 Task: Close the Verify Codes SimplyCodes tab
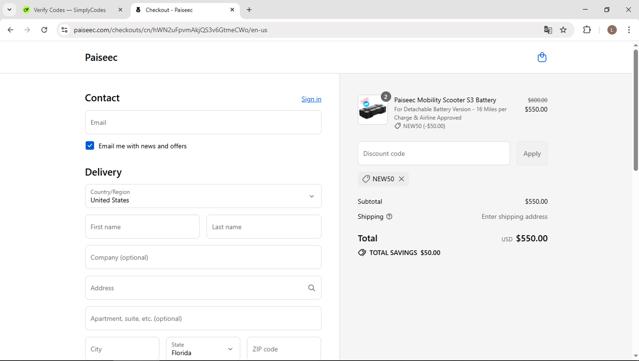click(x=120, y=10)
